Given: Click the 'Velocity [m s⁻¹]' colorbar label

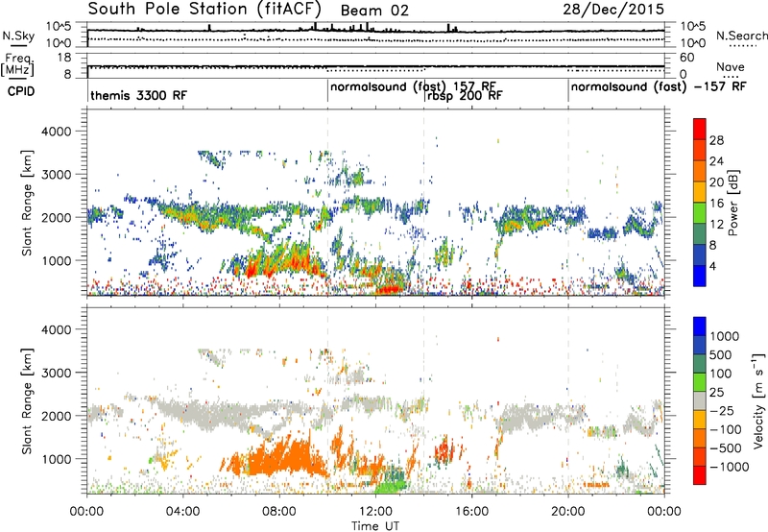Looking at the screenshot, I should click(x=758, y=400).
